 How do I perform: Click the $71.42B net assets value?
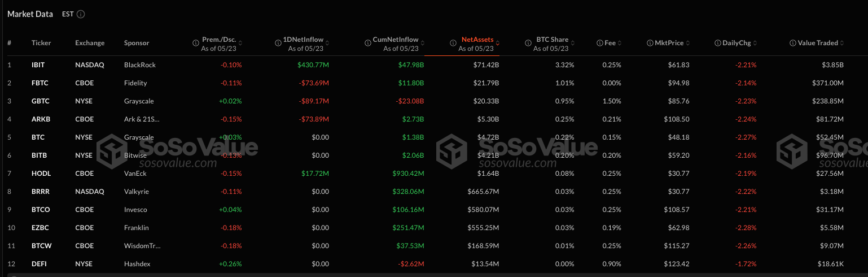[486, 65]
